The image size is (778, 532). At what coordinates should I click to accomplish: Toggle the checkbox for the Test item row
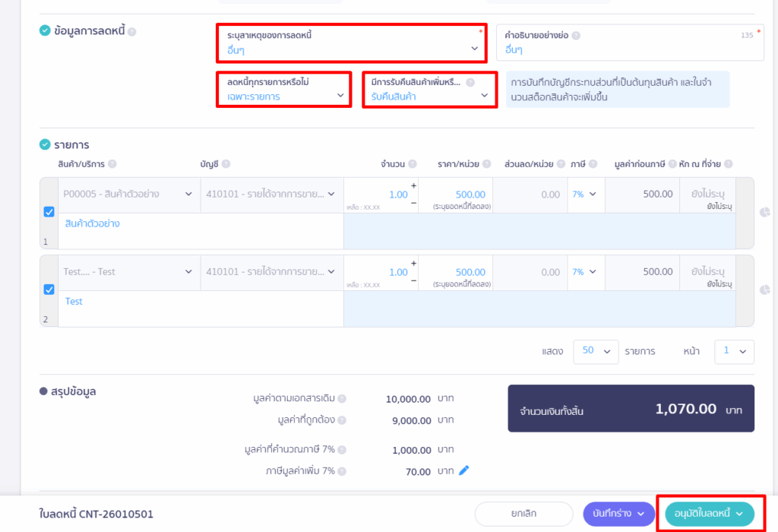[x=49, y=290]
